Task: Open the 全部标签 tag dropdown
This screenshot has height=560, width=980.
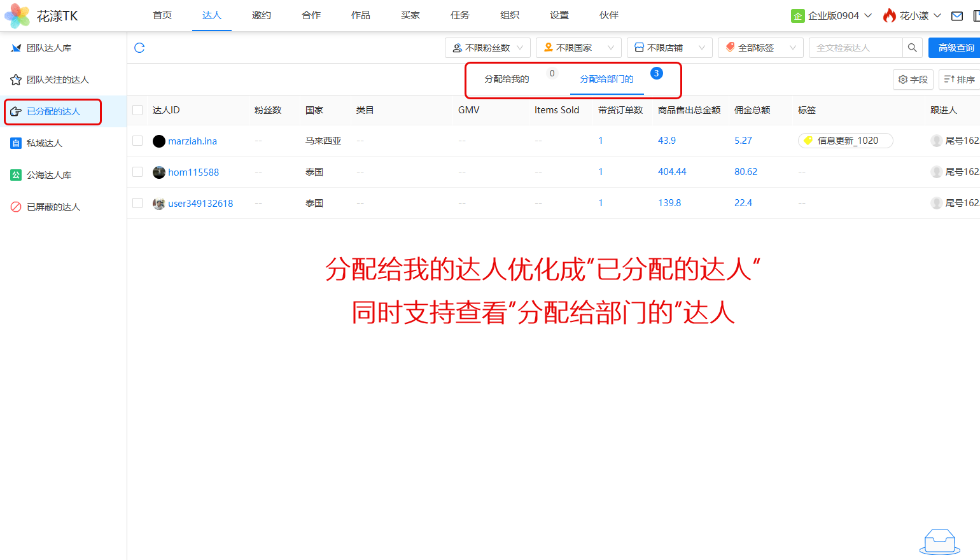Action: point(760,48)
